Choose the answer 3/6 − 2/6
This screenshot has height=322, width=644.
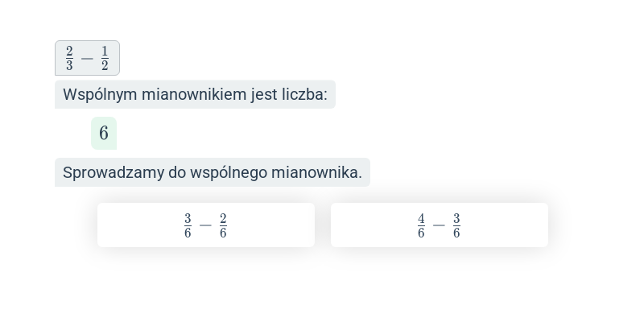pyautogui.click(x=206, y=225)
